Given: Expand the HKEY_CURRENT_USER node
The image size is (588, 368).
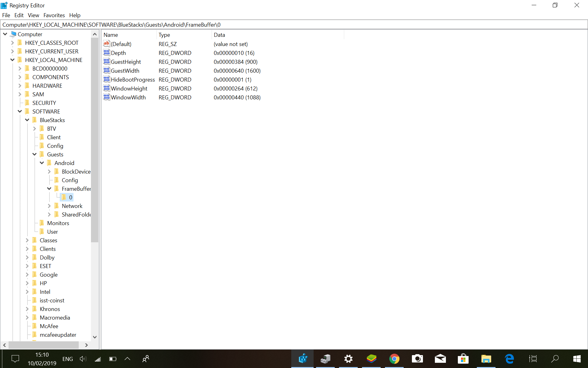Looking at the screenshot, I should click(x=13, y=51).
